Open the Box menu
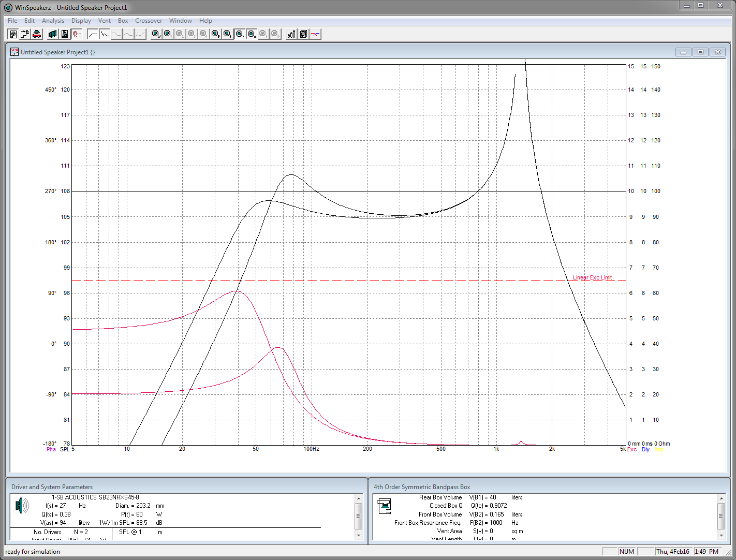 click(123, 21)
